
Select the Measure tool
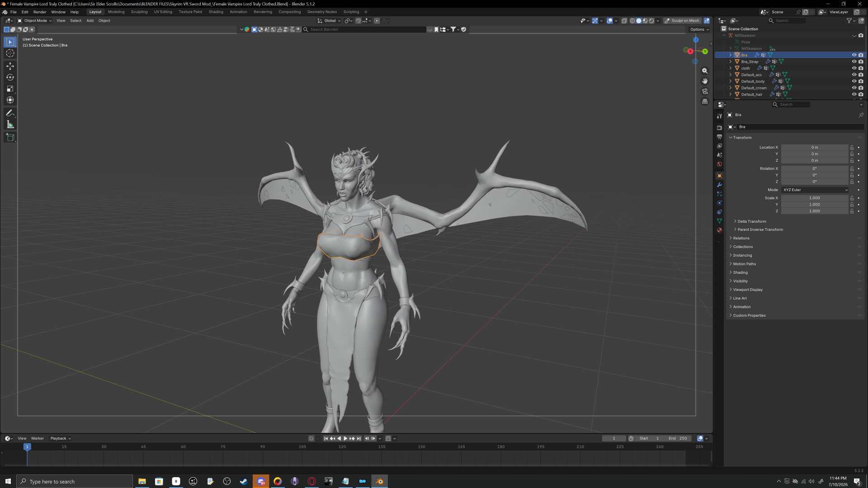point(10,125)
